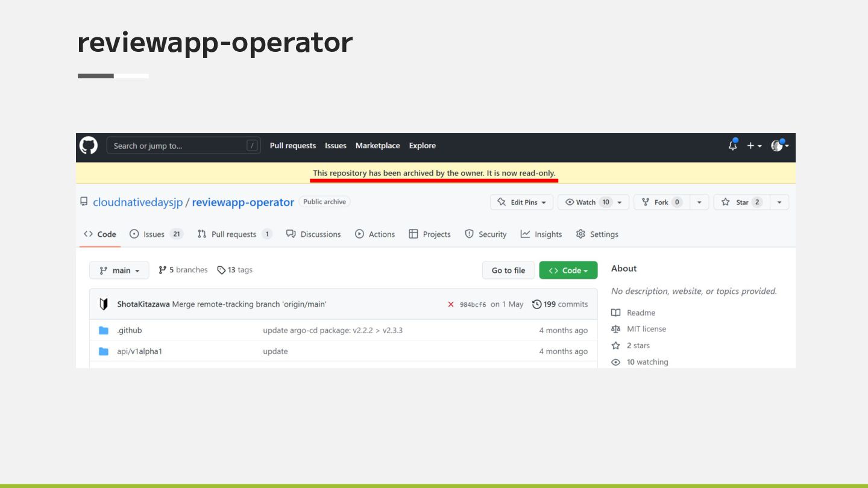Open the .github folder
This screenshot has width=868, height=488.
click(130, 330)
